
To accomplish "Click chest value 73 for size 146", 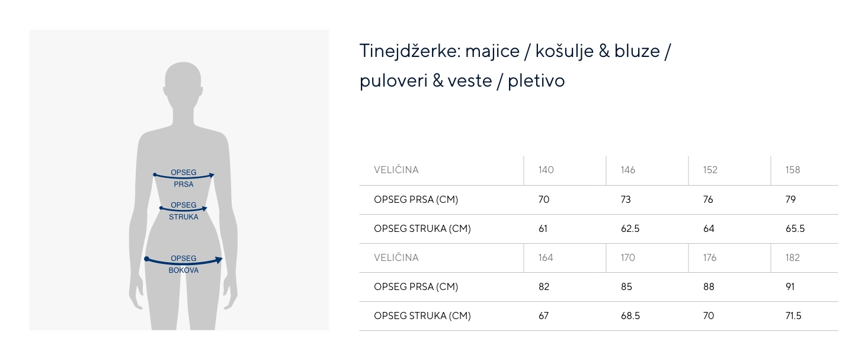I will [626, 200].
